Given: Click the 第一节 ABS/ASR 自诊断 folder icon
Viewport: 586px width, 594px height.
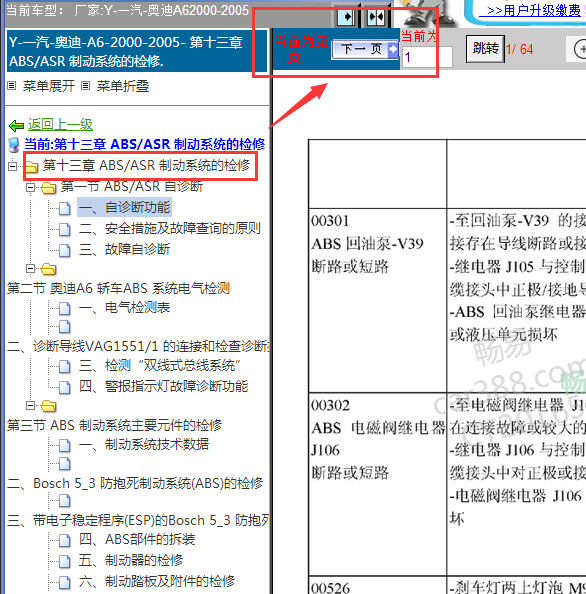Looking at the screenshot, I should click(x=49, y=188).
